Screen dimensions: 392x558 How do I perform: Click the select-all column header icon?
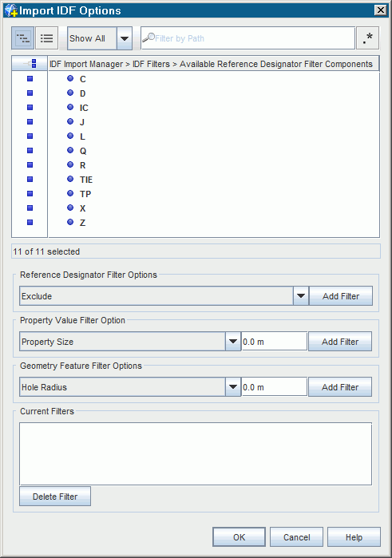30,64
